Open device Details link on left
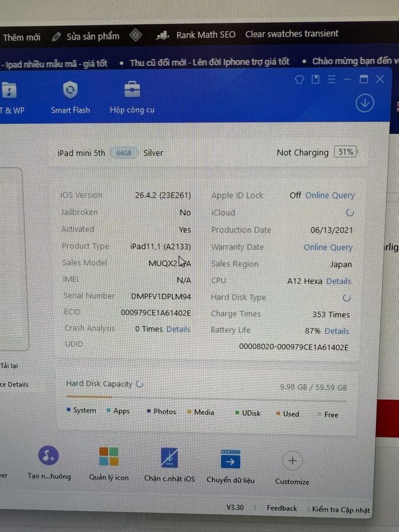Viewport: 399px width, 532px height. click(14, 384)
